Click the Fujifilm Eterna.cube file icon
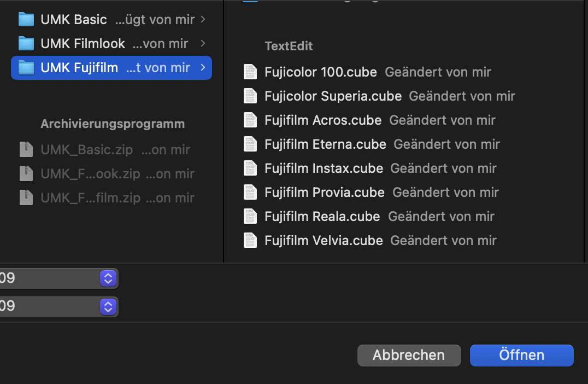The image size is (588, 384). click(250, 144)
